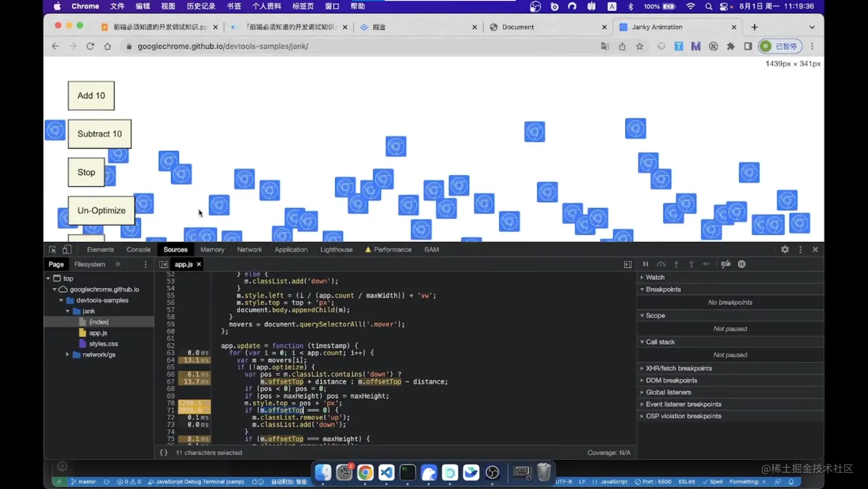The image size is (868, 489).
Task: Open the Sources navigator more-options menu
Action: pos(145,264)
